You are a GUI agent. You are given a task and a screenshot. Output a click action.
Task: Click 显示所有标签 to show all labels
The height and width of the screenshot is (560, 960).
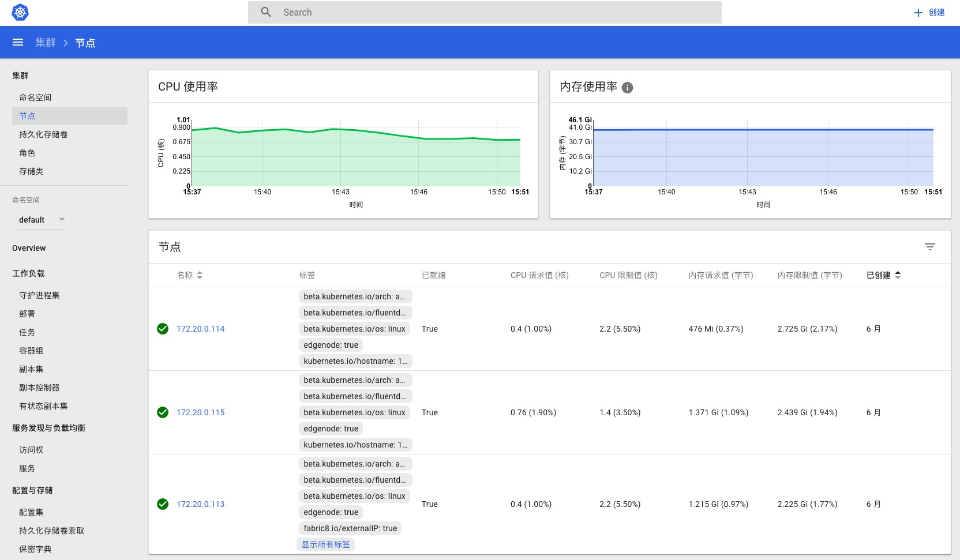[x=325, y=544]
